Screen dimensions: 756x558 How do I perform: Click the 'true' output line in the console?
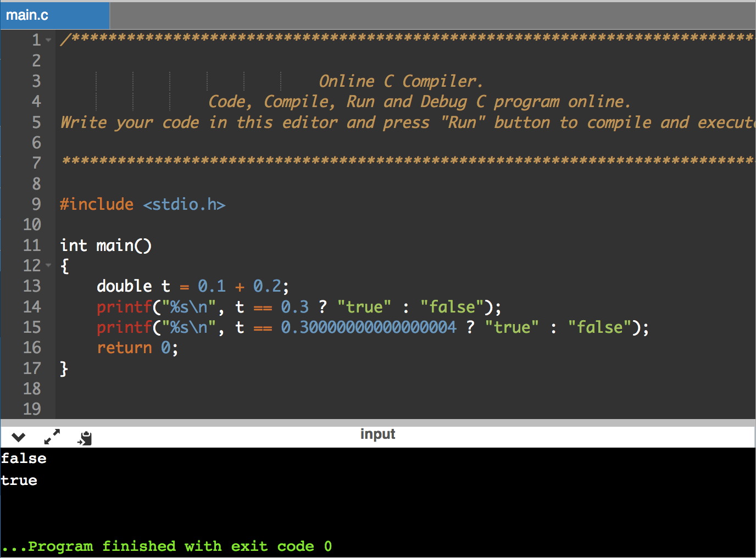click(19, 481)
